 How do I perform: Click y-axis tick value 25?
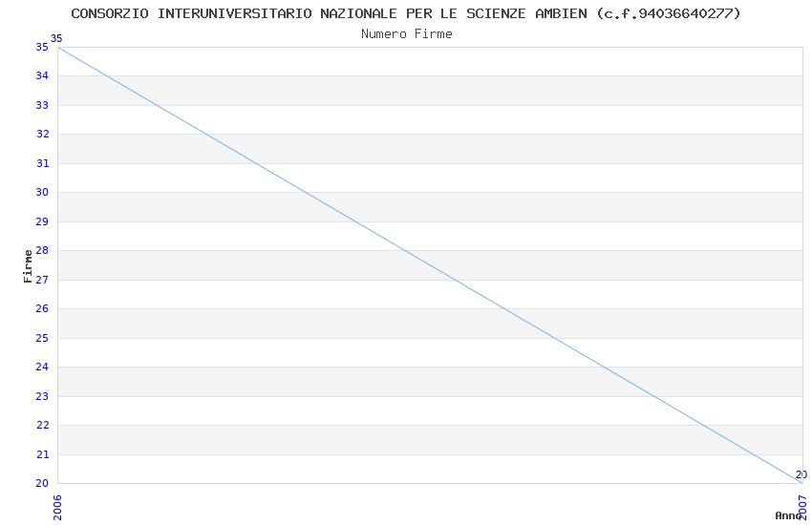[x=42, y=338]
